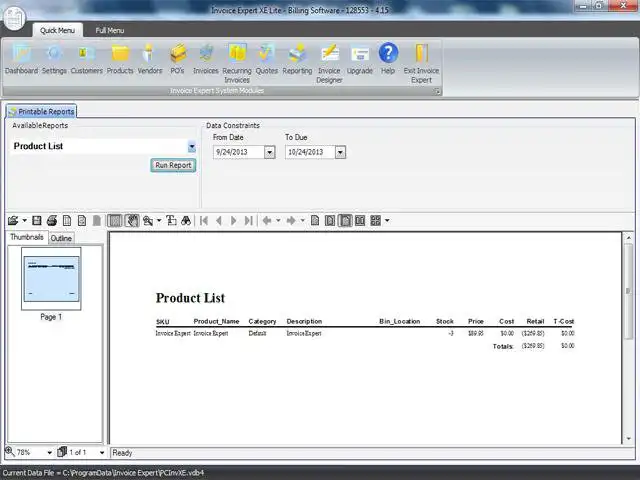Launch the Invoice Designer

pos(329,64)
